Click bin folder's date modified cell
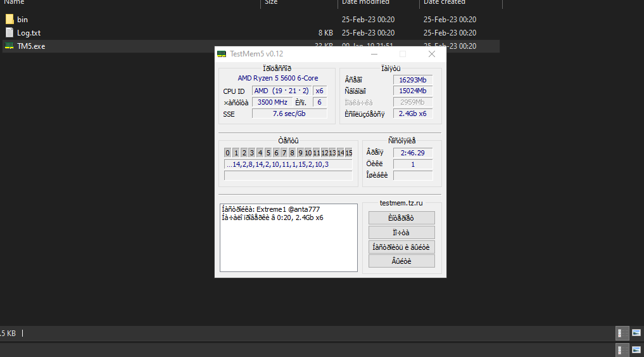The height and width of the screenshot is (357, 644). pos(368,19)
